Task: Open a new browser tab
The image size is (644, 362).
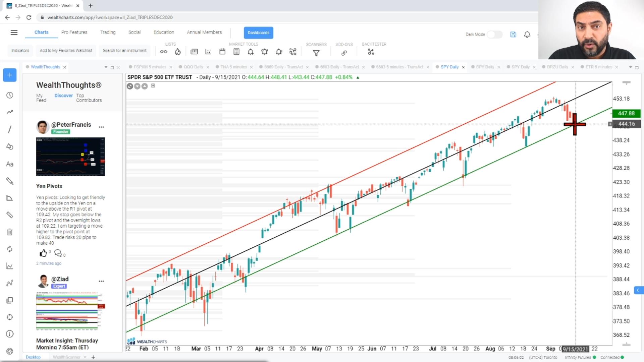Action: (x=91, y=6)
